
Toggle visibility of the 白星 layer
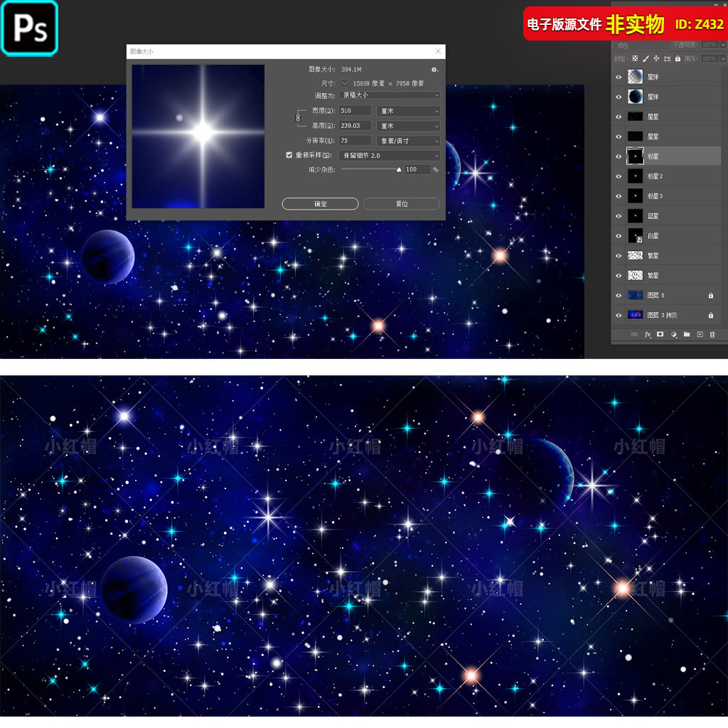(x=619, y=236)
